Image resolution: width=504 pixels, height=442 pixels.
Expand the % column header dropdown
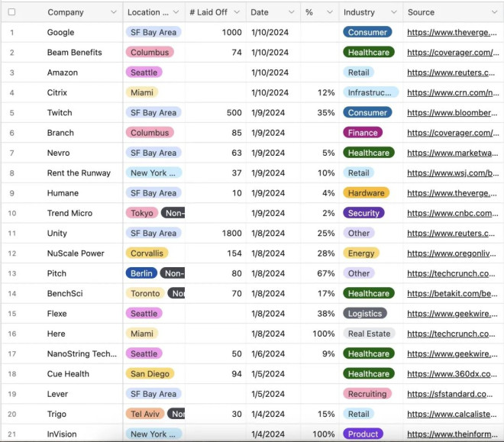point(329,12)
